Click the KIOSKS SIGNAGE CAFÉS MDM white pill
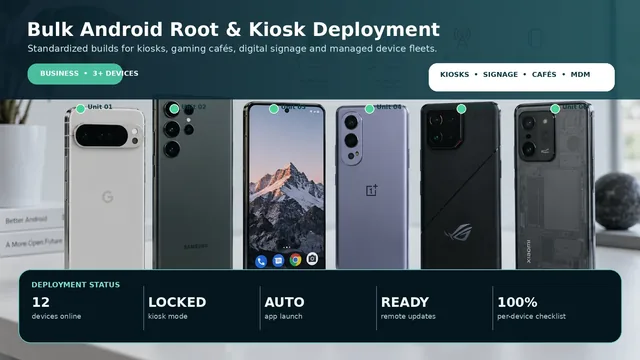The height and width of the screenshot is (360, 640). coord(522,77)
